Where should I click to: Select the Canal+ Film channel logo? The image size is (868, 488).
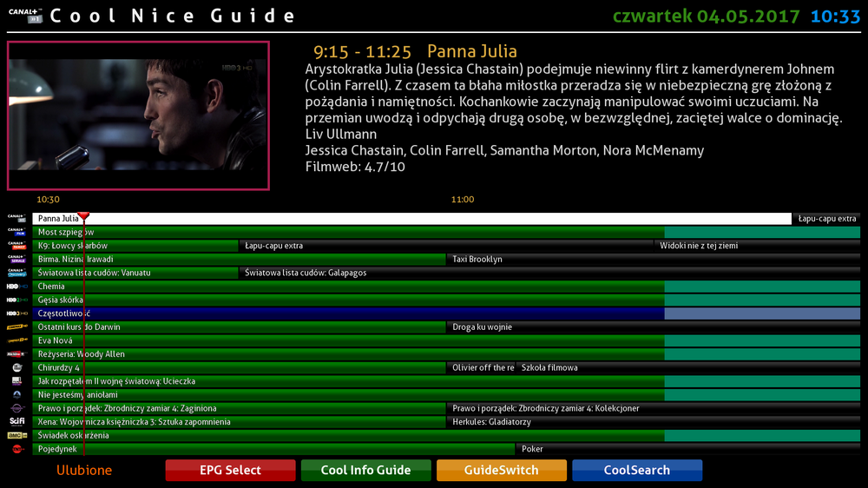point(16,232)
